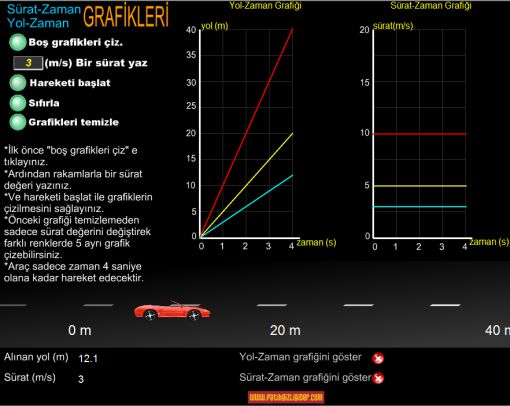Reset with the 'Sıfırla' green button
The height and width of the screenshot is (406, 510).
tap(18, 103)
